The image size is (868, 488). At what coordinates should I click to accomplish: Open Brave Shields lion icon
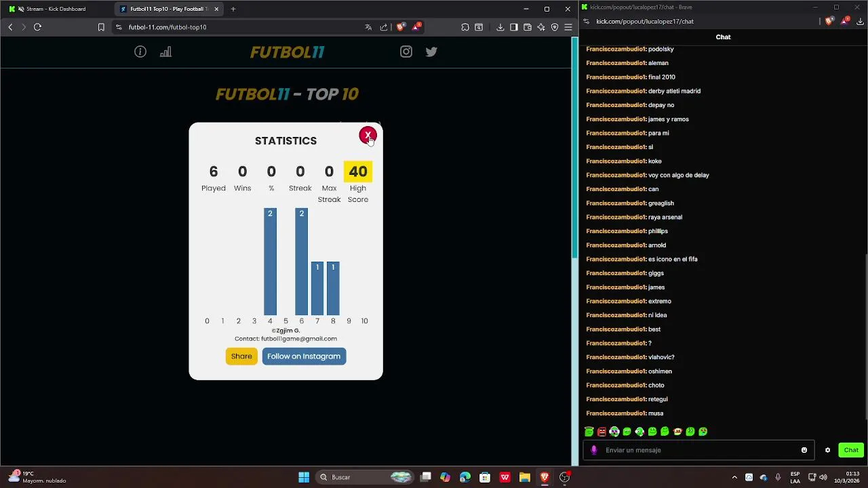point(401,27)
